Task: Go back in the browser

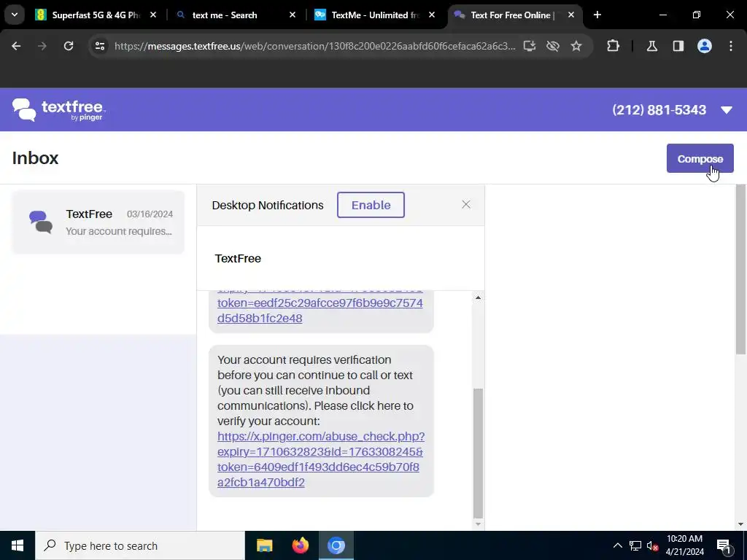Action: coord(16,46)
